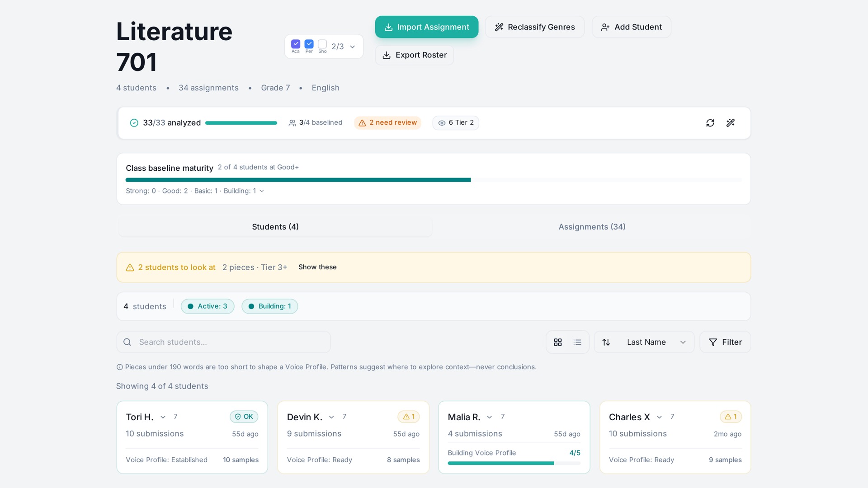Click the warning triangle in the yellow alert banner
Image resolution: width=868 pixels, height=488 pixels.
[130, 267]
